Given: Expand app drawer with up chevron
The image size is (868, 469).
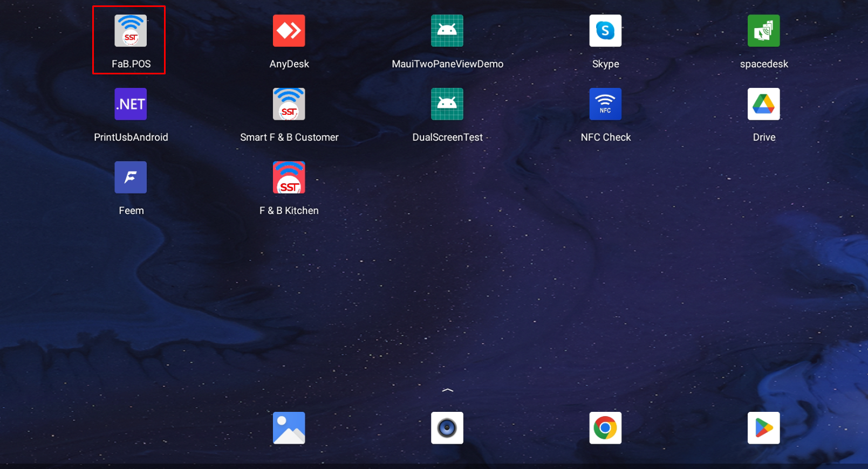Looking at the screenshot, I should [x=447, y=390].
